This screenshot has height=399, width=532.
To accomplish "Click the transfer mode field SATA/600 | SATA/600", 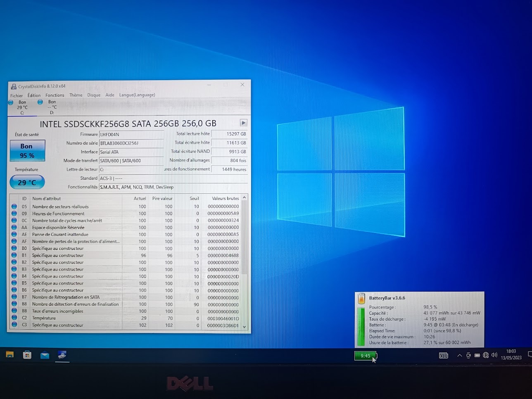I will 131,161.
